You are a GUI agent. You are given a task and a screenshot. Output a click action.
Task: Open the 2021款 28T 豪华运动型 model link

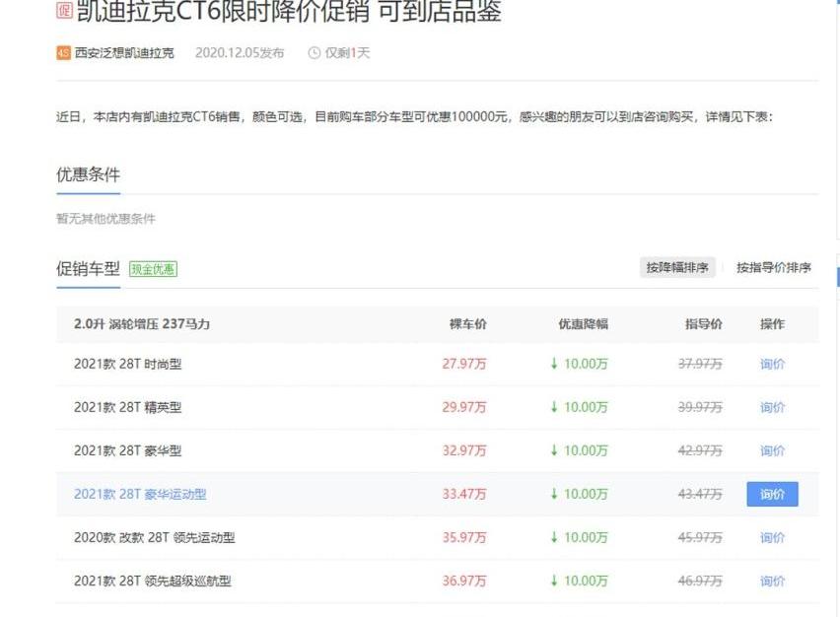(x=140, y=494)
